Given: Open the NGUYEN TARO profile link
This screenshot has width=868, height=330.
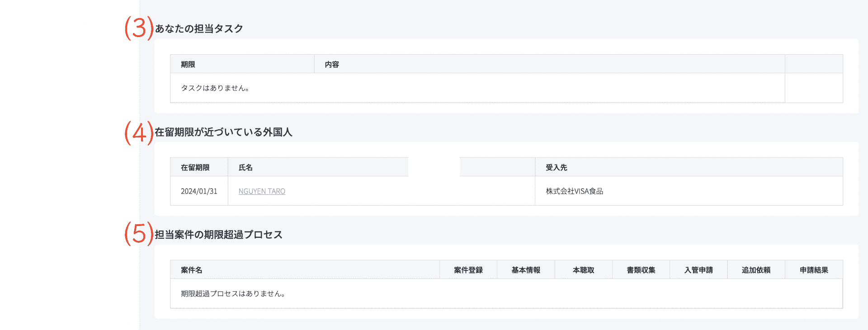Looking at the screenshot, I should coord(262,191).
